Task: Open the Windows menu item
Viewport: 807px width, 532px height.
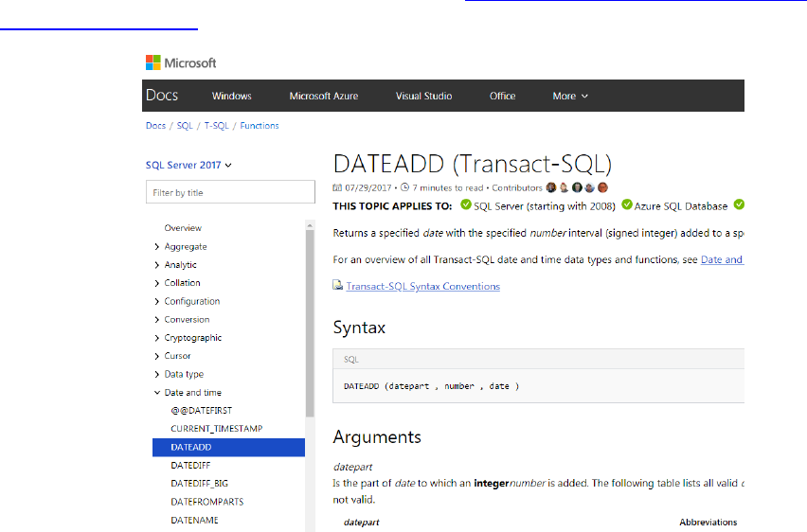Action: [232, 96]
